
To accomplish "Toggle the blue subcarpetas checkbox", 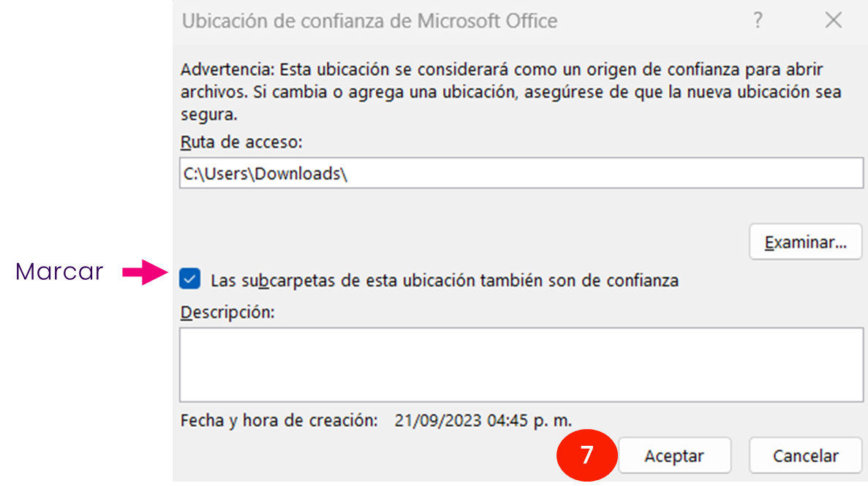I will point(190,279).
